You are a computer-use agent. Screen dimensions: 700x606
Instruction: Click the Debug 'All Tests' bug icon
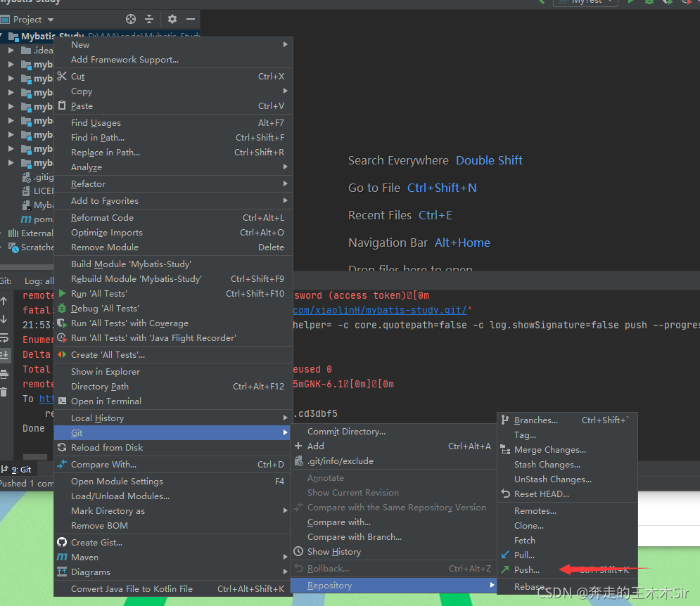click(62, 308)
